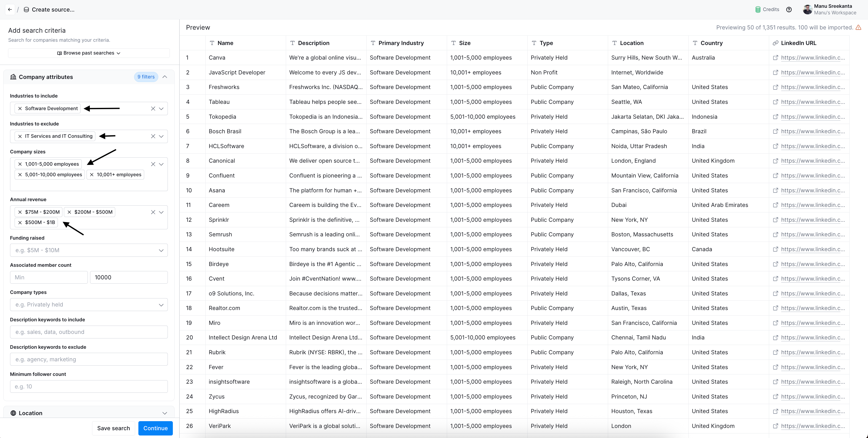Open the help question mark icon

point(789,9)
